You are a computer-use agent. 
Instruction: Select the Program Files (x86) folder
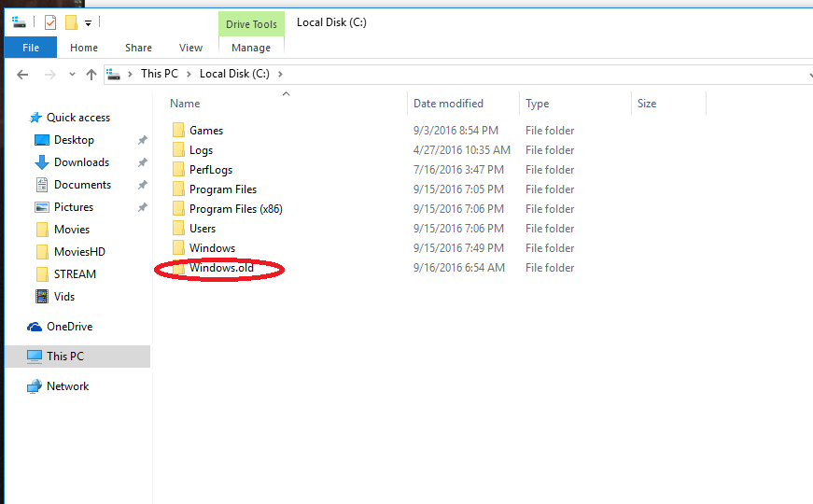pyautogui.click(x=236, y=209)
